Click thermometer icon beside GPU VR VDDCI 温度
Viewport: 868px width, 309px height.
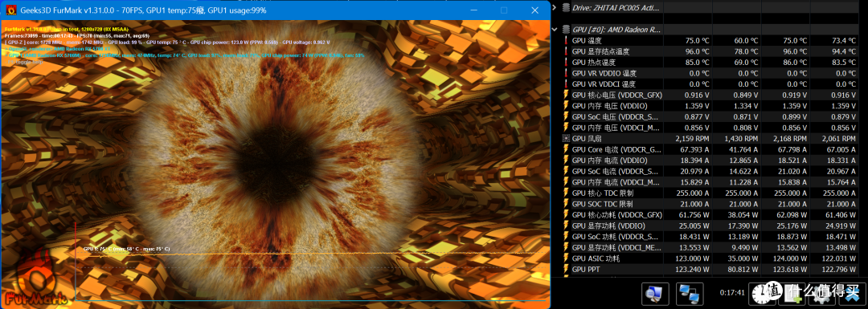(x=567, y=84)
